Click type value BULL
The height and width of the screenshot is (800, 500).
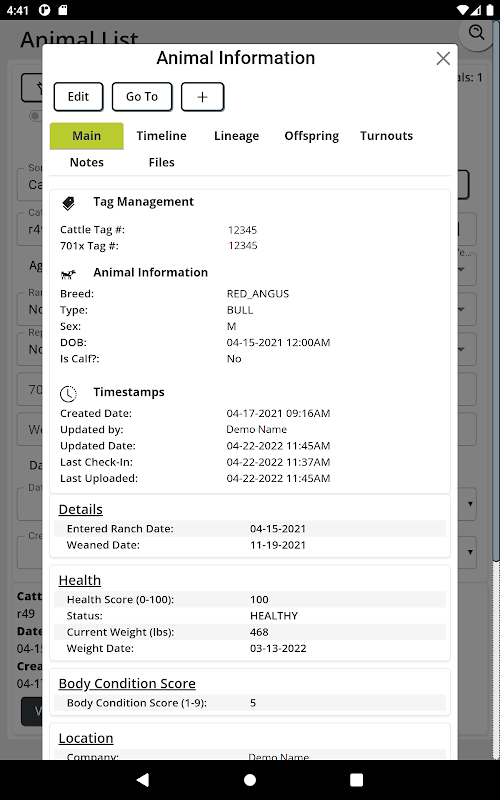point(240,310)
